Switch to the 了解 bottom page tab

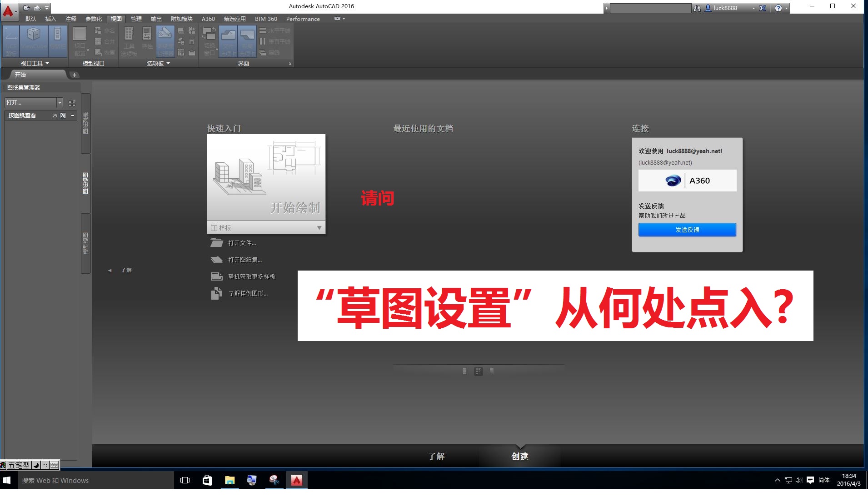tap(436, 456)
